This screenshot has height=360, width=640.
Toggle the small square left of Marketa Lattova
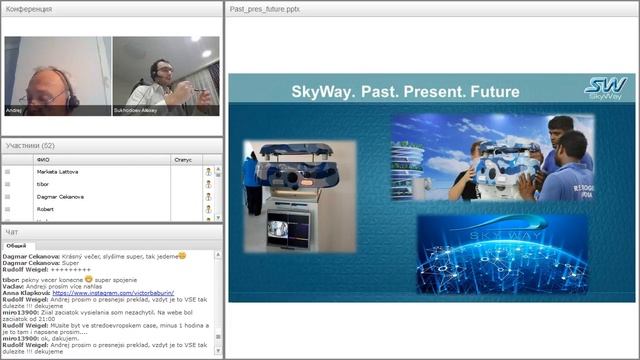point(7,172)
